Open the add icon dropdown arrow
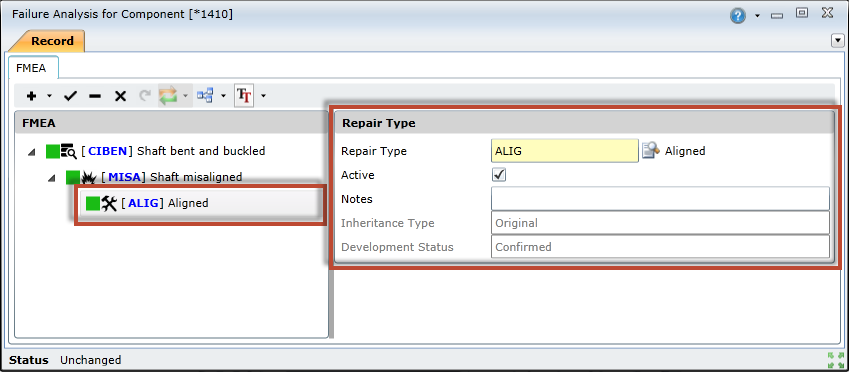849x372 pixels. (49, 96)
